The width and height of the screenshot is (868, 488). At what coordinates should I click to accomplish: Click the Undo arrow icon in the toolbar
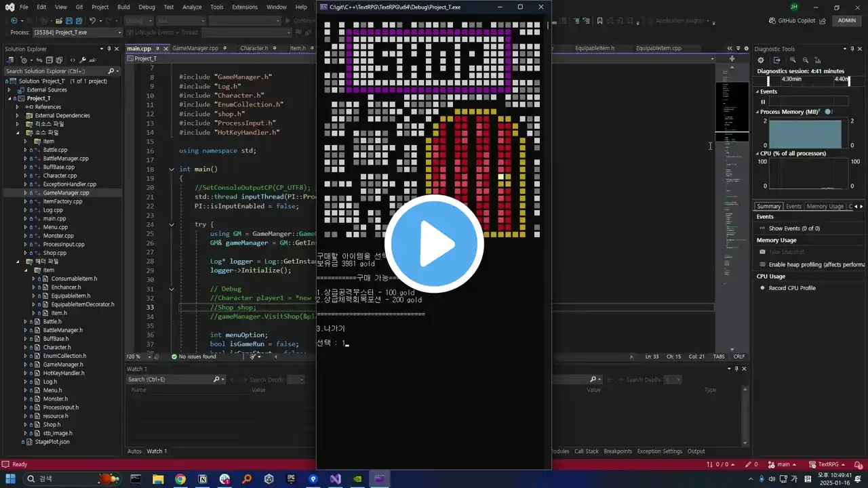point(93,20)
